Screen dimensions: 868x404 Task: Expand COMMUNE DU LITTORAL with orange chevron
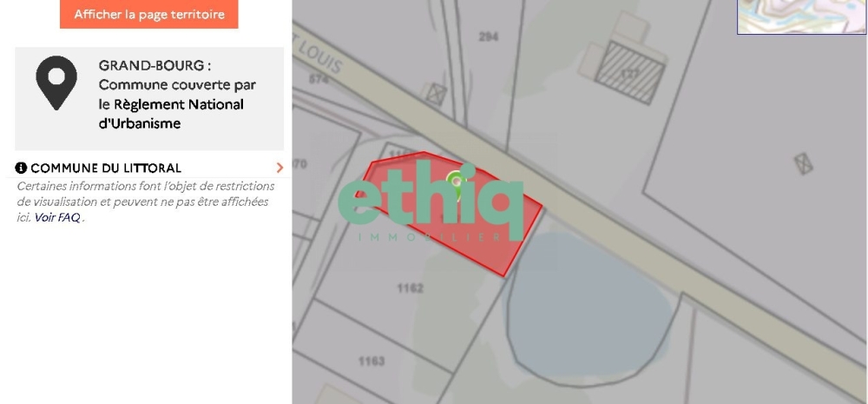[279, 168]
